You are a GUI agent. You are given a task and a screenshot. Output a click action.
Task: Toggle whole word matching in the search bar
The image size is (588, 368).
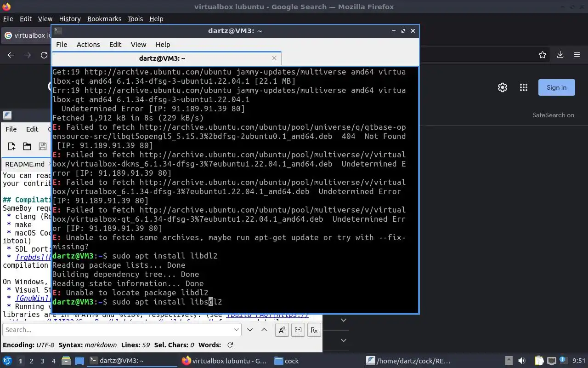pyautogui.click(x=298, y=330)
